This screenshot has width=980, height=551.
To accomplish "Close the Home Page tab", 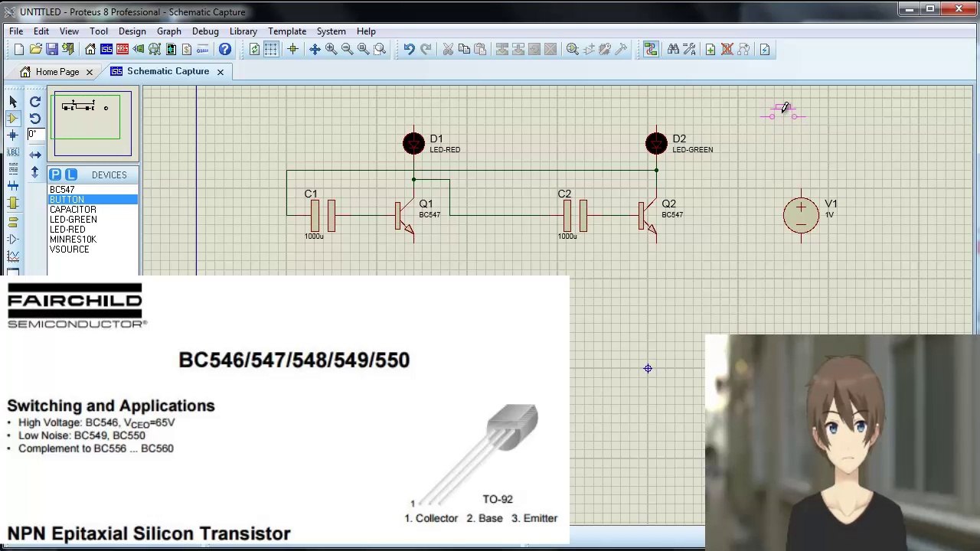I will point(89,72).
